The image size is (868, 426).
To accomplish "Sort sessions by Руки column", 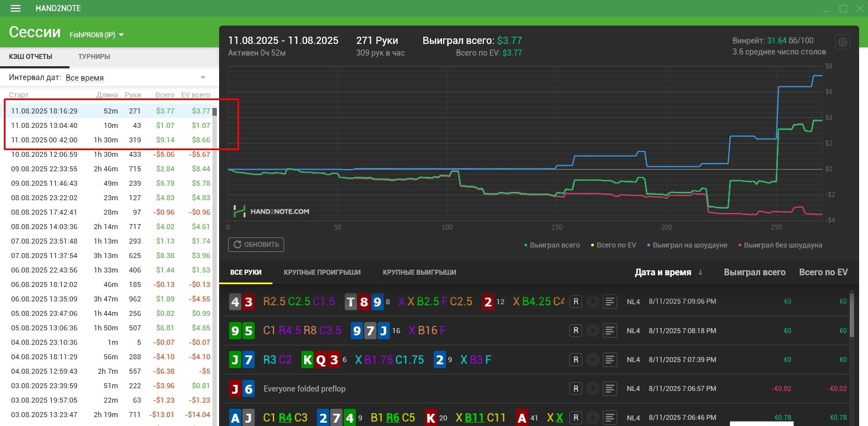I will click(133, 95).
